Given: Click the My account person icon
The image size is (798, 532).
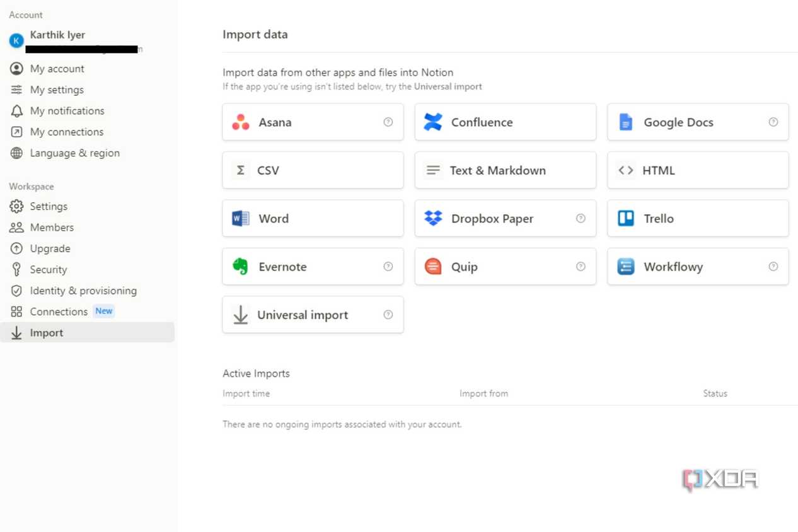Looking at the screenshot, I should (x=16, y=69).
